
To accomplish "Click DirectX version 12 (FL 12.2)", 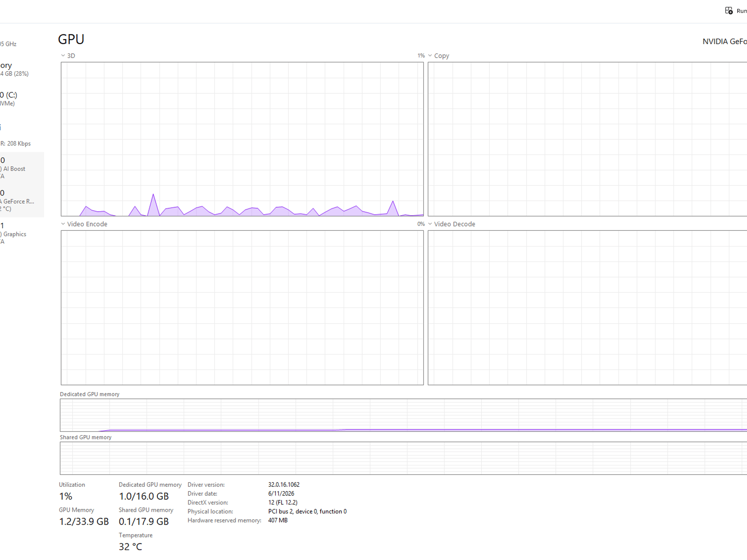I will click(x=283, y=502).
